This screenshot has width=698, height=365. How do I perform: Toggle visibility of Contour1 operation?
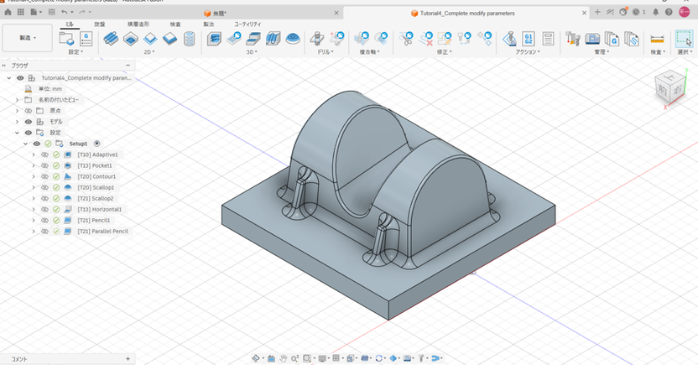click(45, 176)
